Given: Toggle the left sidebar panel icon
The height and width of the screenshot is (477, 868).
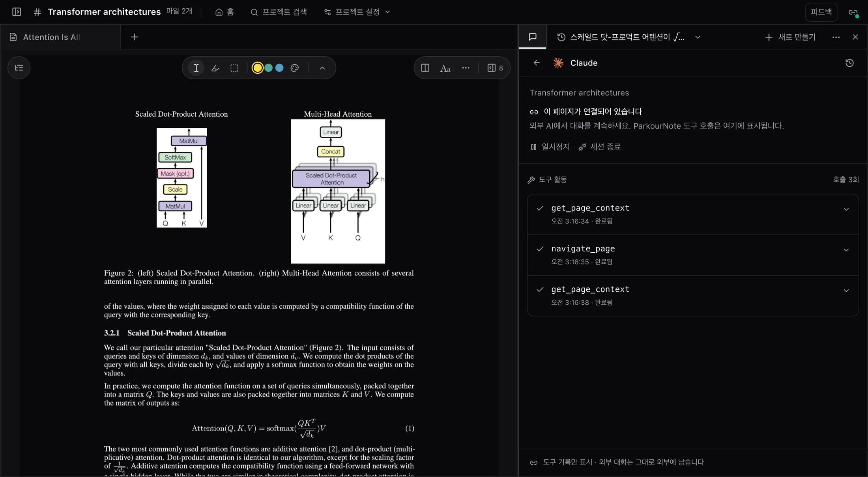Looking at the screenshot, I should tap(17, 12).
